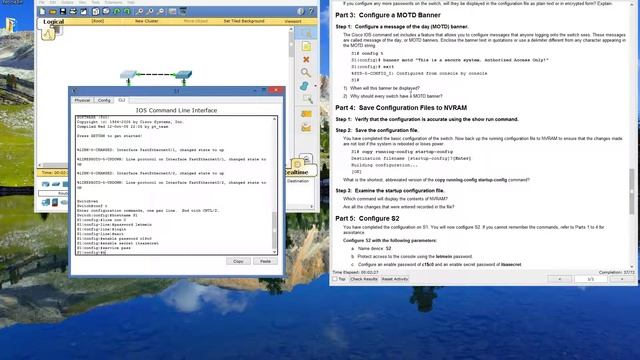Click the Help question mark icon
This screenshot has height=360, width=640.
click(x=311, y=11)
